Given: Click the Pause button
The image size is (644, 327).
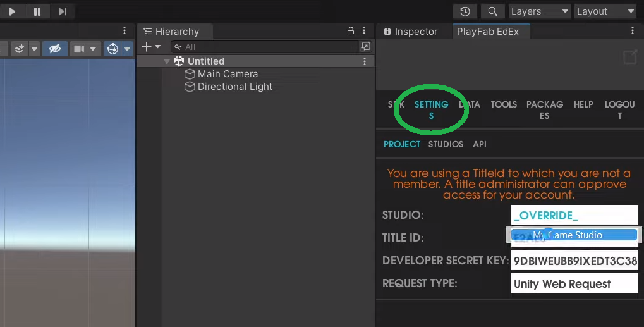Looking at the screenshot, I should pyautogui.click(x=37, y=11).
